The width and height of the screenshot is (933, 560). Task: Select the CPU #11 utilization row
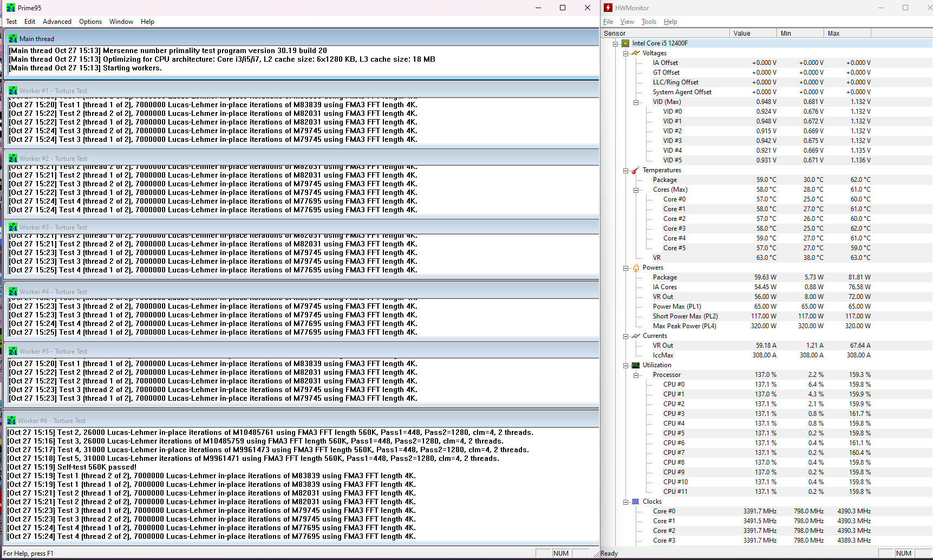click(x=767, y=492)
